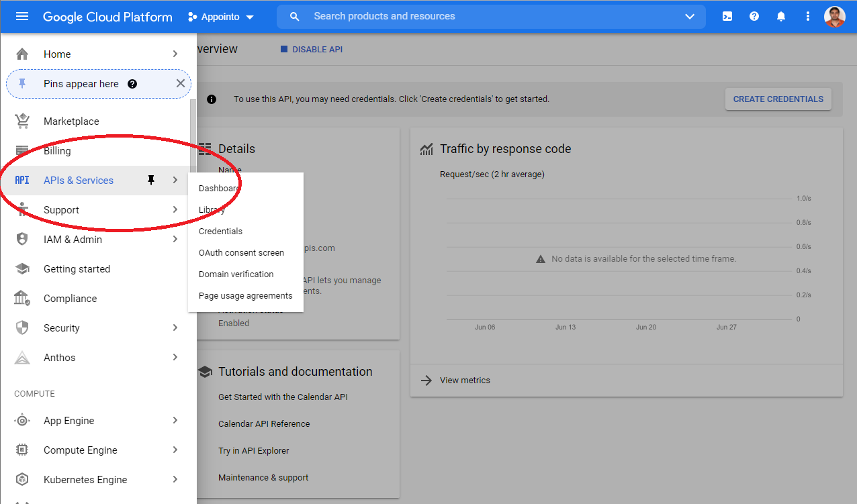857x504 pixels.
Task: Expand the App Engine submenu chevron
Action: tap(175, 420)
